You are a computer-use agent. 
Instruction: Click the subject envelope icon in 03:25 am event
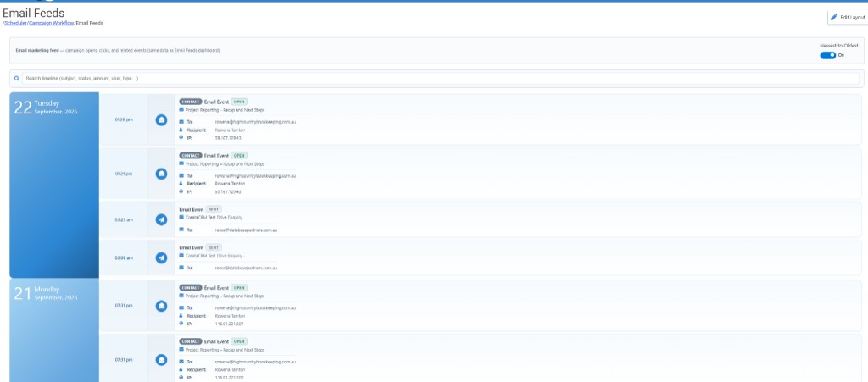tap(181, 218)
